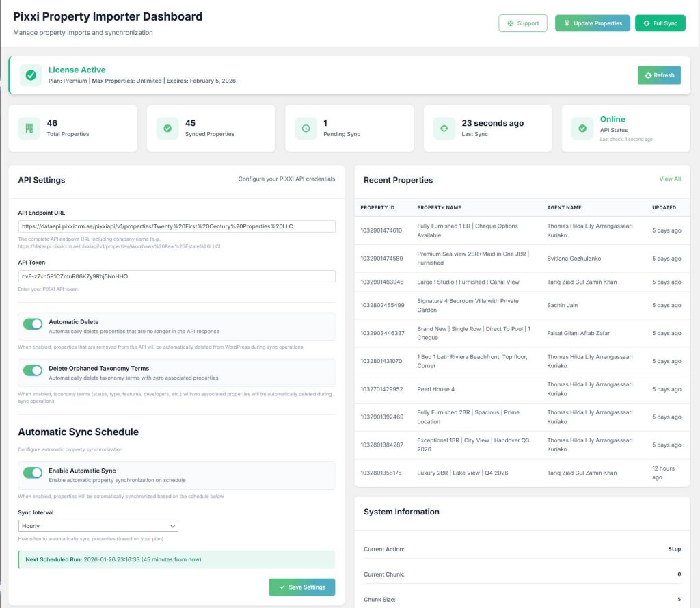Start a Full Sync
Screen dimensions: 700x608
660,23
